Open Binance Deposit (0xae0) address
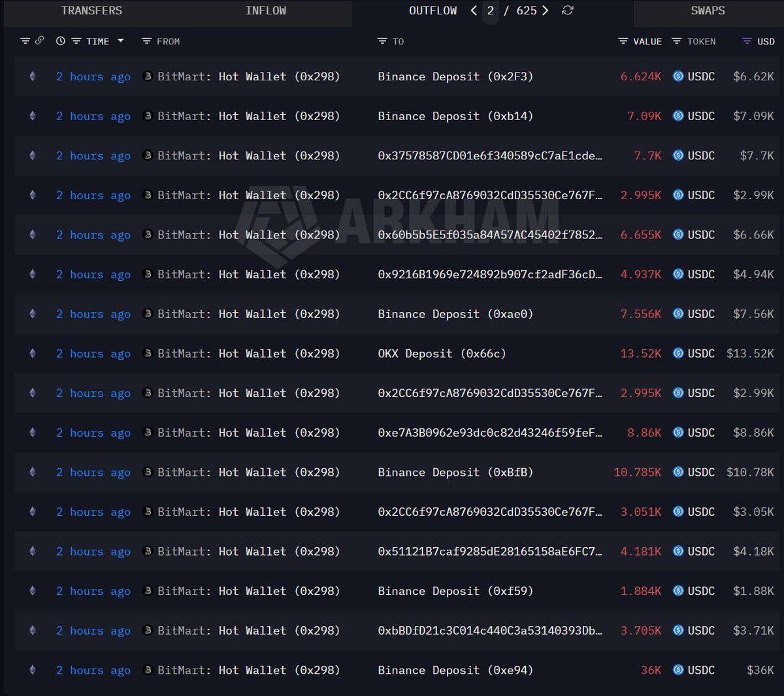 (x=455, y=314)
